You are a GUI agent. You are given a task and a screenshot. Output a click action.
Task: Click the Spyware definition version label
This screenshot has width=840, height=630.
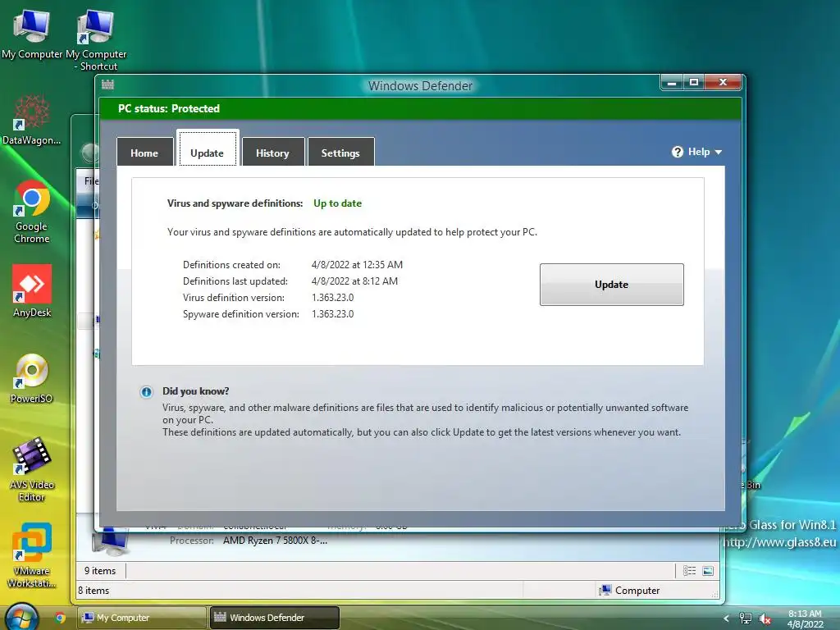[x=241, y=314]
